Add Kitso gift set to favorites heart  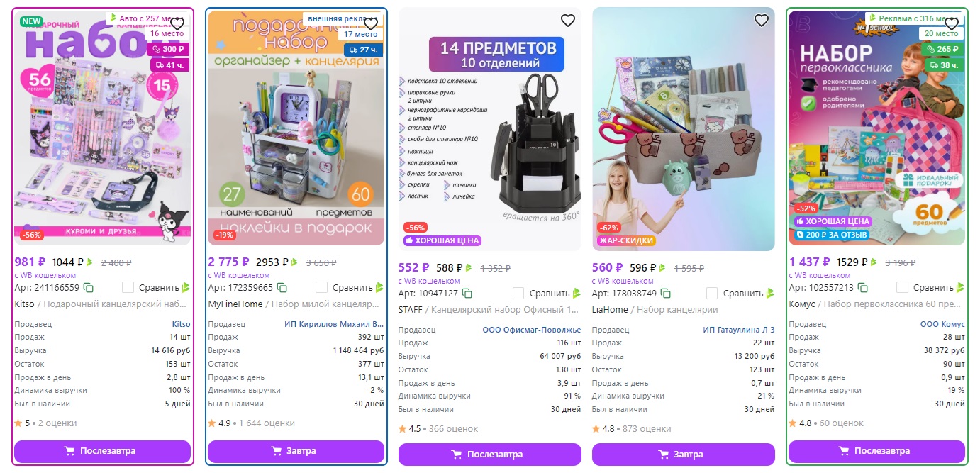pyautogui.click(x=177, y=24)
